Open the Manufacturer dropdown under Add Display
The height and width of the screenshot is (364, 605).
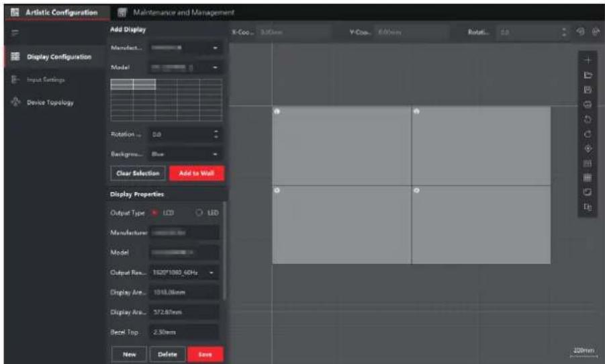(x=185, y=48)
